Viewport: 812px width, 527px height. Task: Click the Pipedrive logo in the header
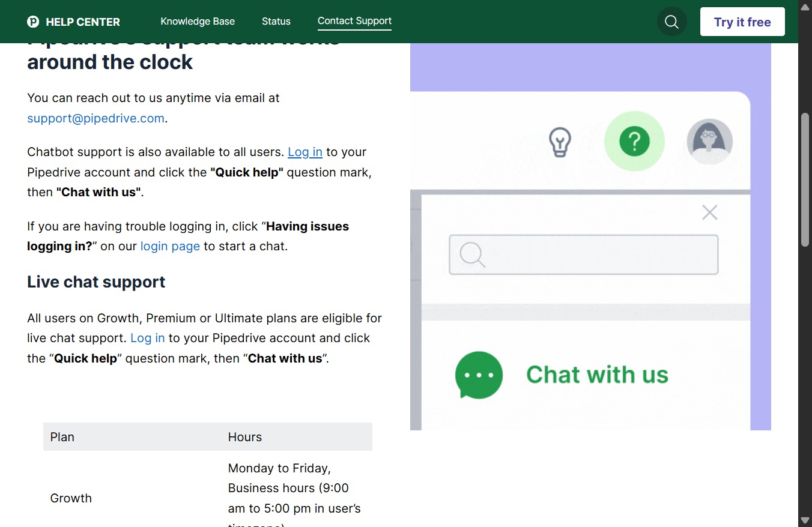click(33, 22)
